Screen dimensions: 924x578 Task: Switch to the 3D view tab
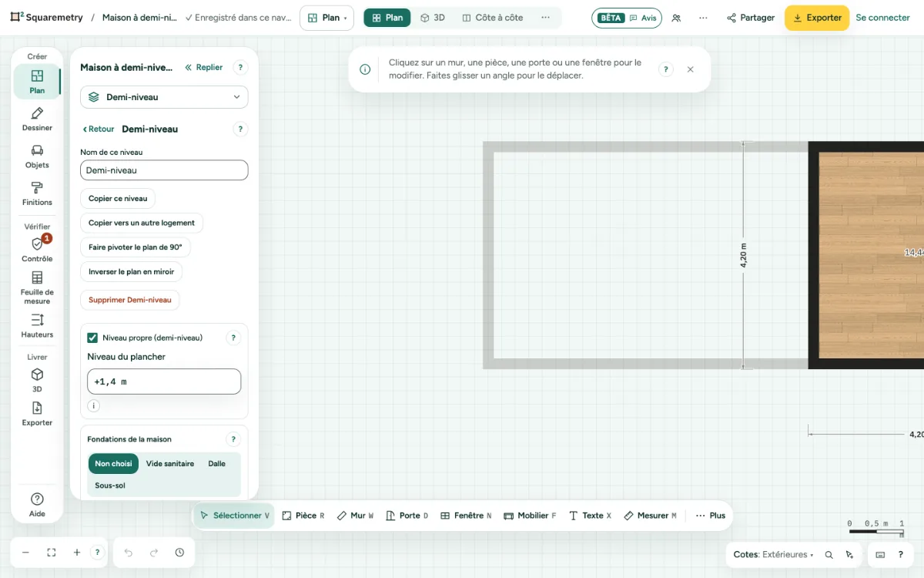433,18
